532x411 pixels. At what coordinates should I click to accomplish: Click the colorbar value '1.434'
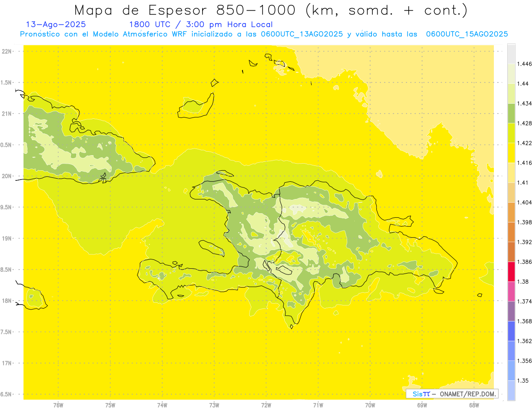pos(525,104)
